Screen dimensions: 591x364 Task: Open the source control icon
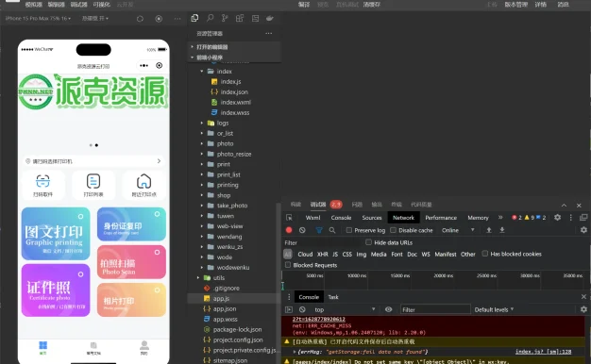(x=225, y=18)
